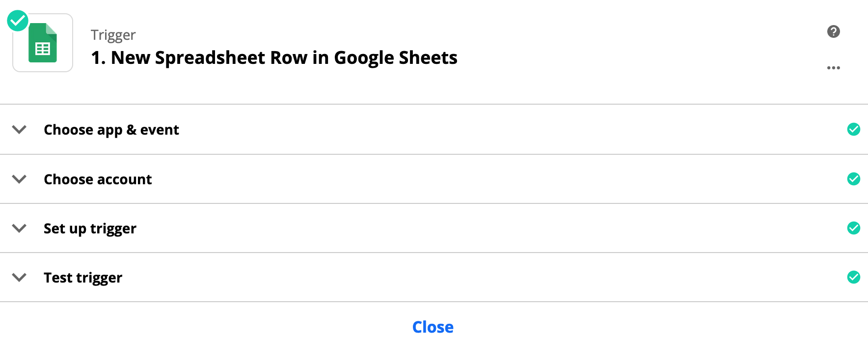The image size is (868, 341).
Task: Click the checkmark beside Test trigger
Action: pos(853,277)
